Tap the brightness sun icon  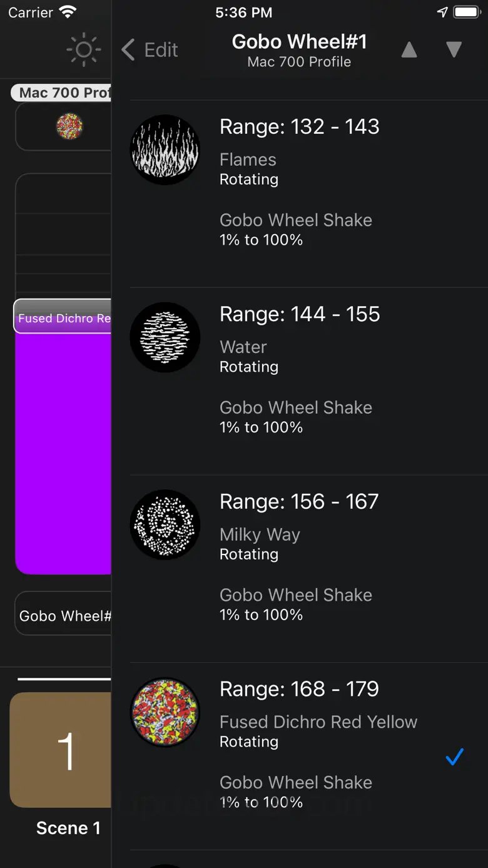point(84,50)
